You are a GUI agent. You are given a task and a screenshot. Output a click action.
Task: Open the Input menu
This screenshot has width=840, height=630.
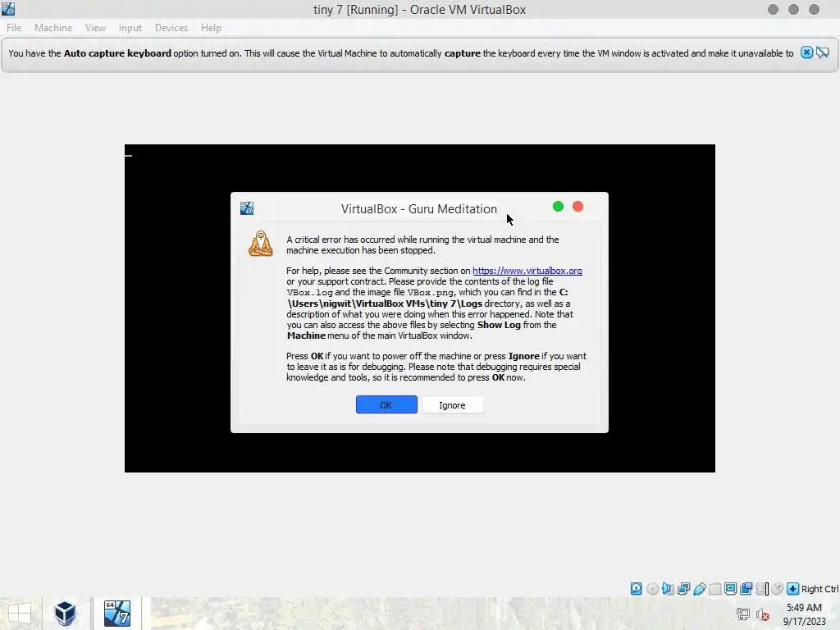tap(130, 28)
